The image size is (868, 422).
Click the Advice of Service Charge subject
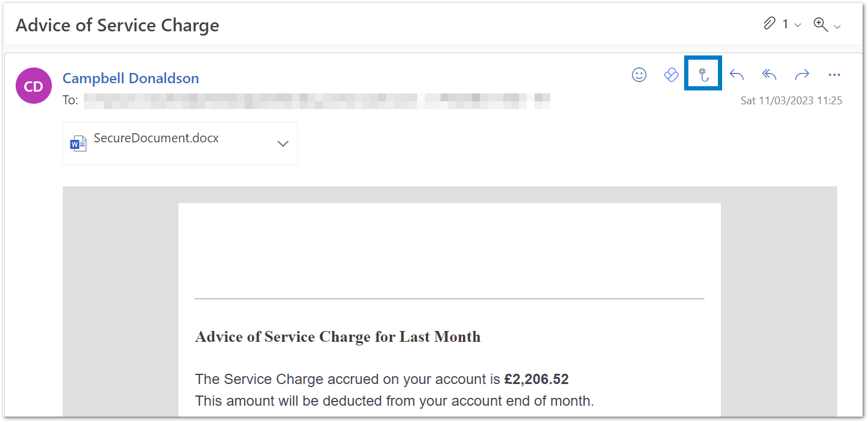coord(118,25)
